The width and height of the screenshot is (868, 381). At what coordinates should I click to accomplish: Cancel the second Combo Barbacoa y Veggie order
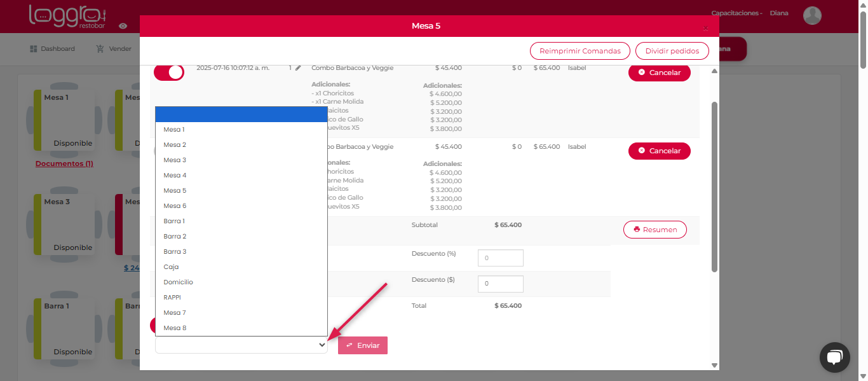click(x=659, y=151)
